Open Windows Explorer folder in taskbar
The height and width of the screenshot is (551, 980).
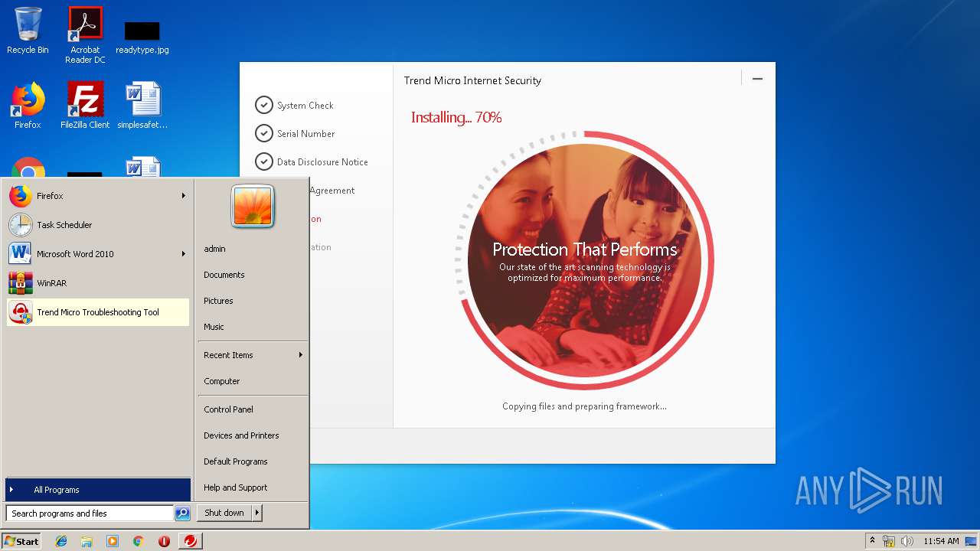point(87,541)
